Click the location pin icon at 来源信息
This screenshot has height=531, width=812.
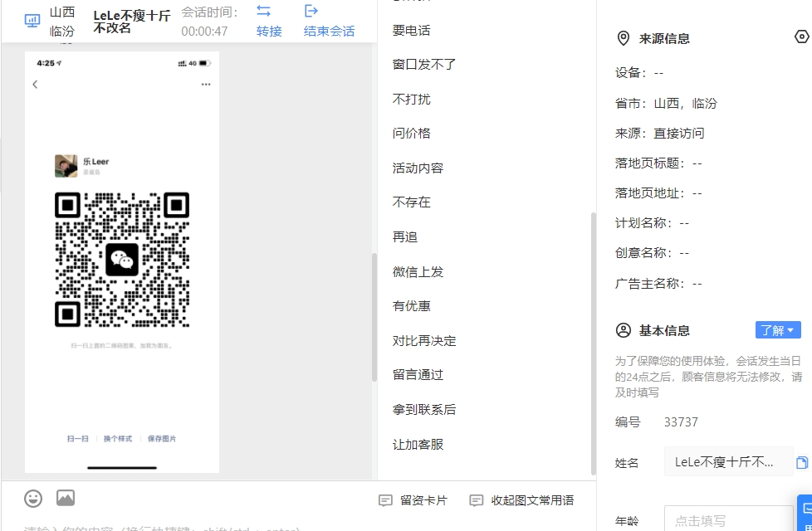(x=624, y=38)
